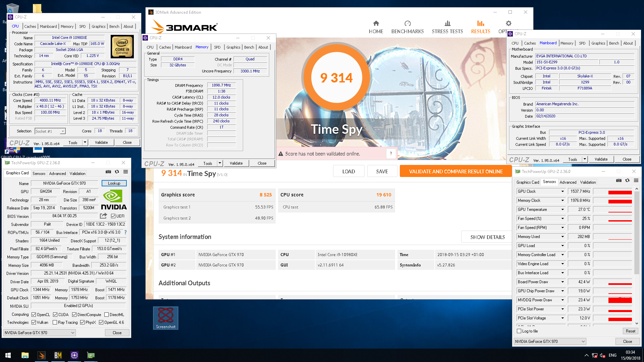The width and height of the screenshot is (644, 362).
Task: Toggle the UEFI checkbox in GPU-Z
Action: point(113,216)
